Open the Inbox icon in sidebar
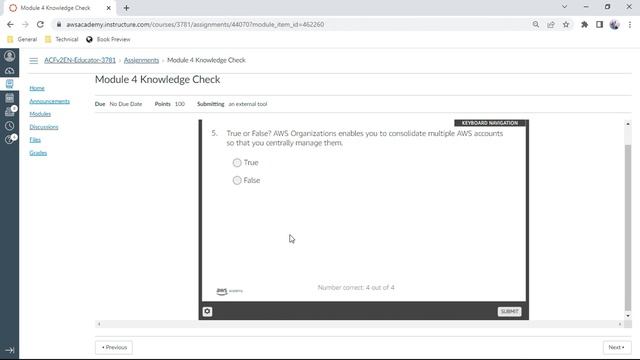 pos(9,112)
